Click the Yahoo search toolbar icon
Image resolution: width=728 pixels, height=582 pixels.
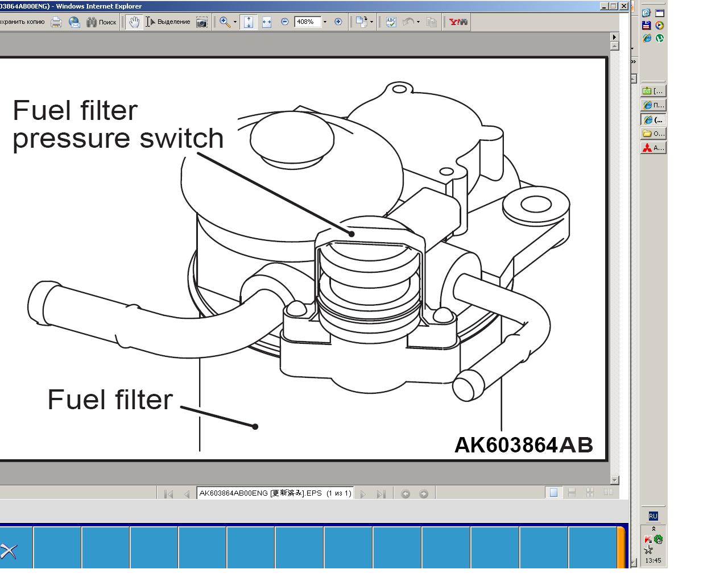[x=458, y=22]
